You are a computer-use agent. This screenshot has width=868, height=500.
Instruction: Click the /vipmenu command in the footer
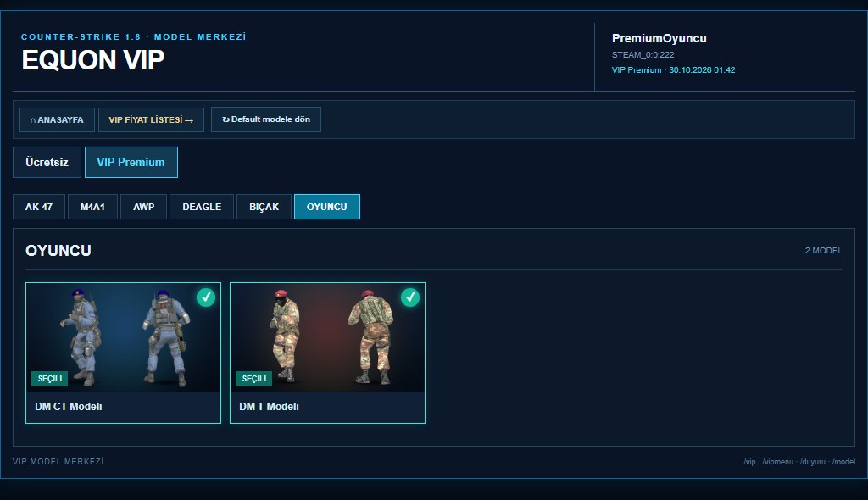point(778,462)
